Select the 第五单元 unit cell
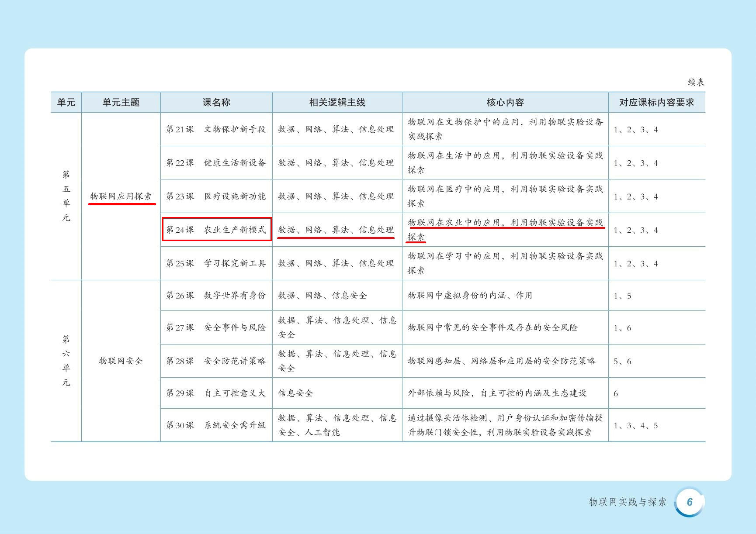The width and height of the screenshot is (756, 534). (x=66, y=196)
